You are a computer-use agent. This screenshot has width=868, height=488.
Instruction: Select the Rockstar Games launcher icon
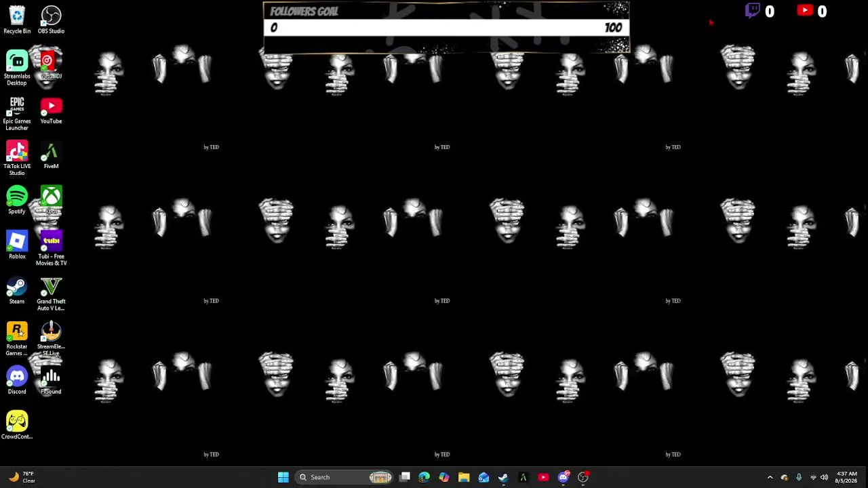coord(17,338)
